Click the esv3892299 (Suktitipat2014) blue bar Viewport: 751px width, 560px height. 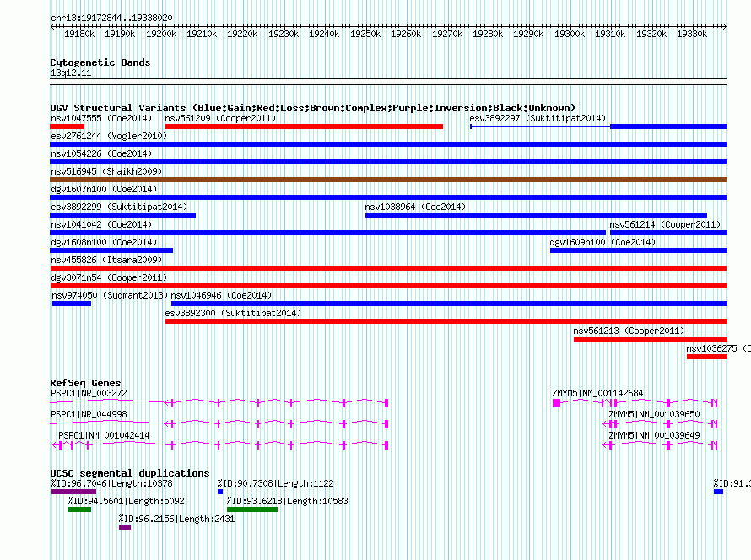(122, 215)
